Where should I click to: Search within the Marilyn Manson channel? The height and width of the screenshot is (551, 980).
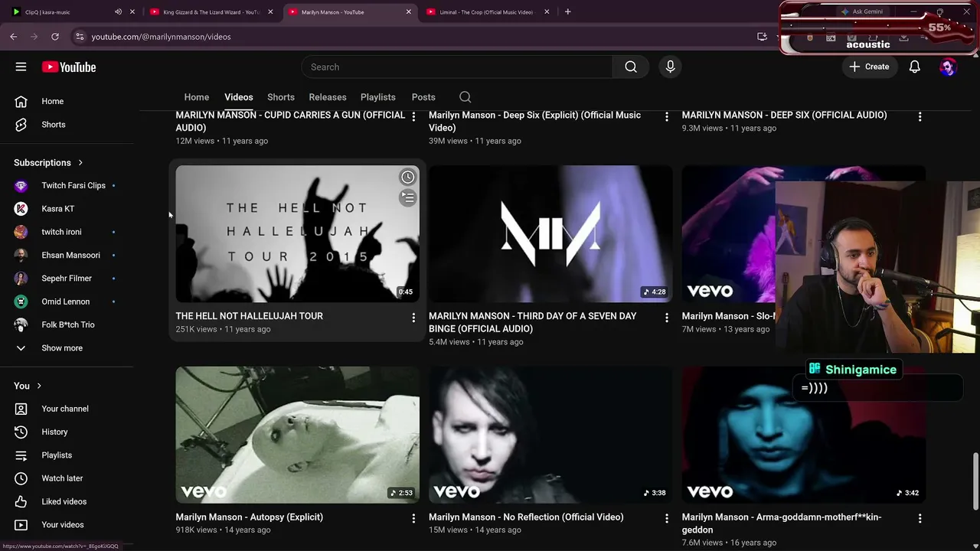[x=465, y=97]
